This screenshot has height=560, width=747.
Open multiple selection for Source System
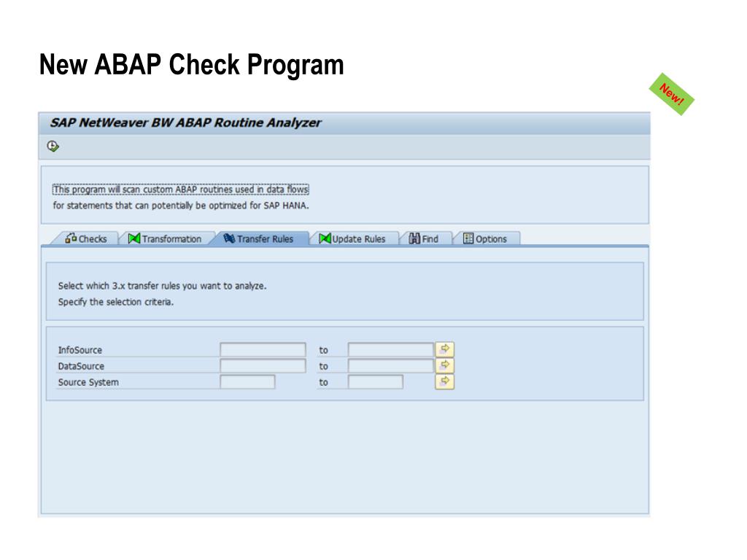pos(444,382)
